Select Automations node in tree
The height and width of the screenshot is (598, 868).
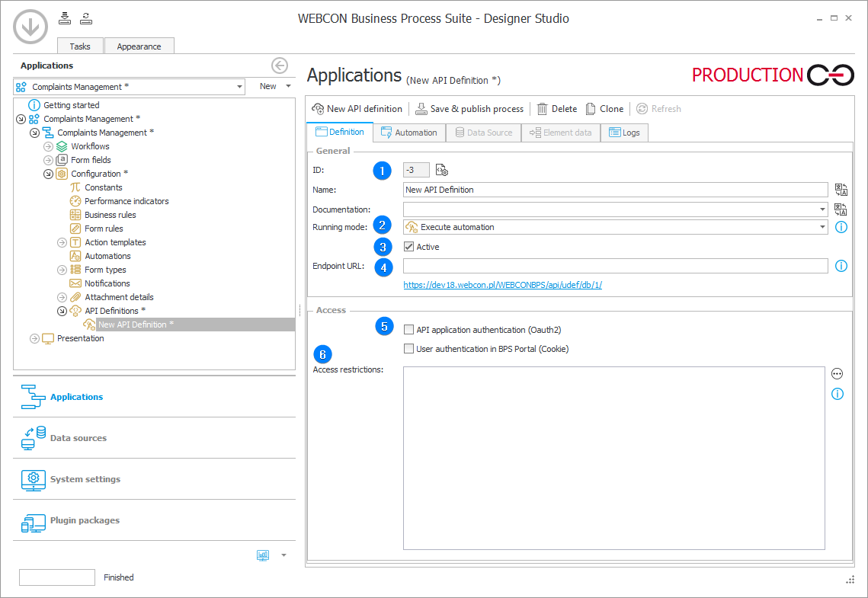click(x=107, y=256)
